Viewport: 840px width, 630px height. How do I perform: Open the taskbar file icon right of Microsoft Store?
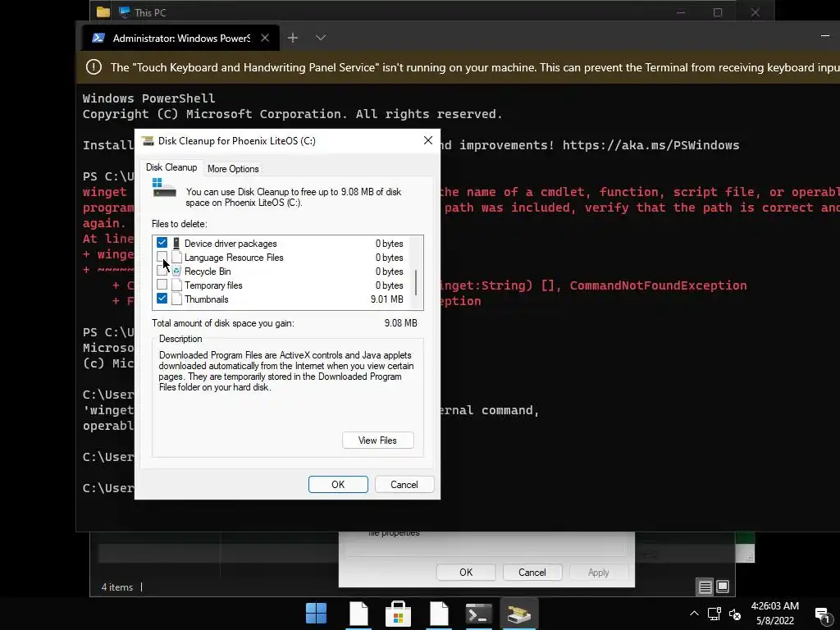[439, 614]
